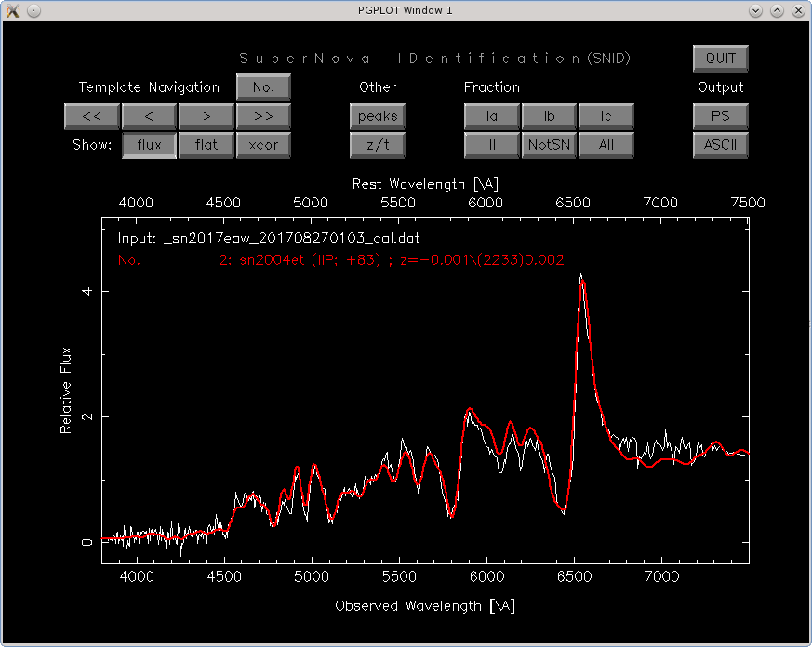The width and height of the screenshot is (812, 647).
Task: Advance to next template with > button
Action: tap(206, 116)
